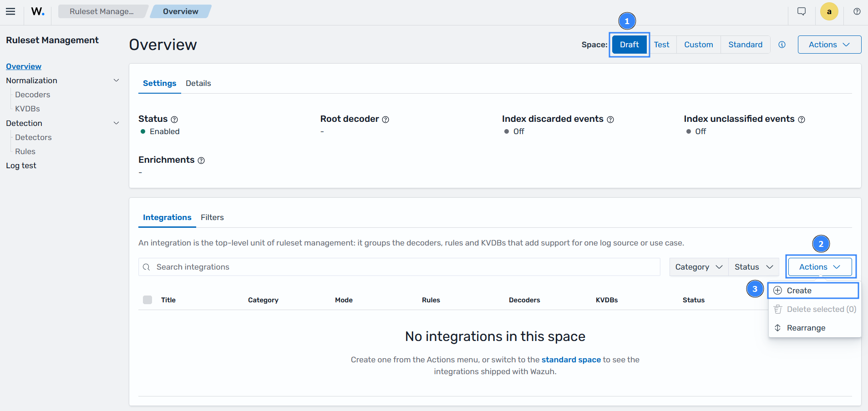Click the search magnifier icon
Image resolution: width=868 pixels, height=411 pixels.
coord(146,267)
